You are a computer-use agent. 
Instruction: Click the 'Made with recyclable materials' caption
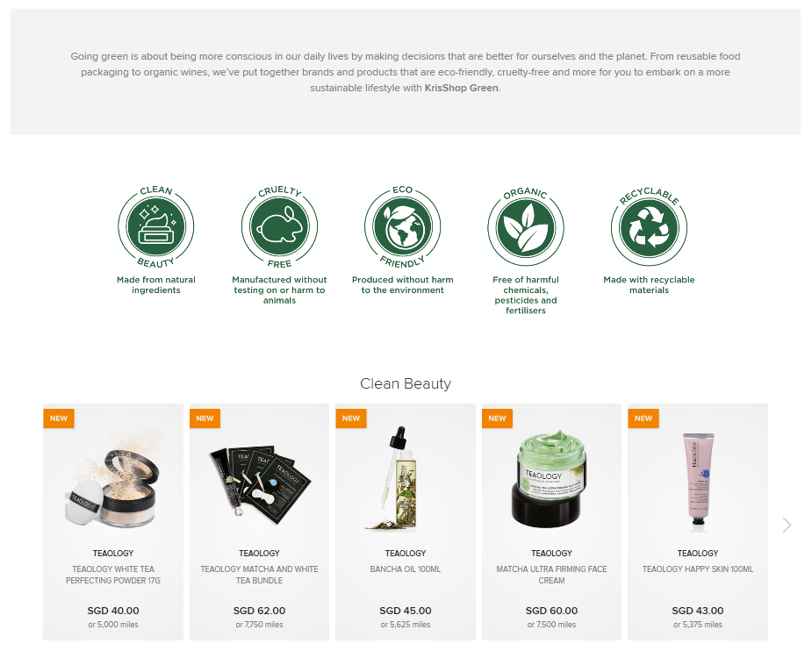(x=649, y=284)
